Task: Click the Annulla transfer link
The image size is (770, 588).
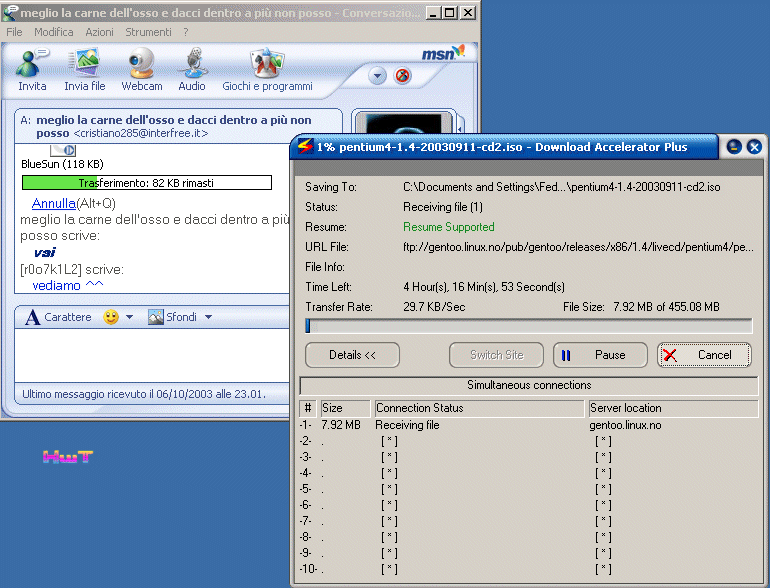Action: pos(54,203)
